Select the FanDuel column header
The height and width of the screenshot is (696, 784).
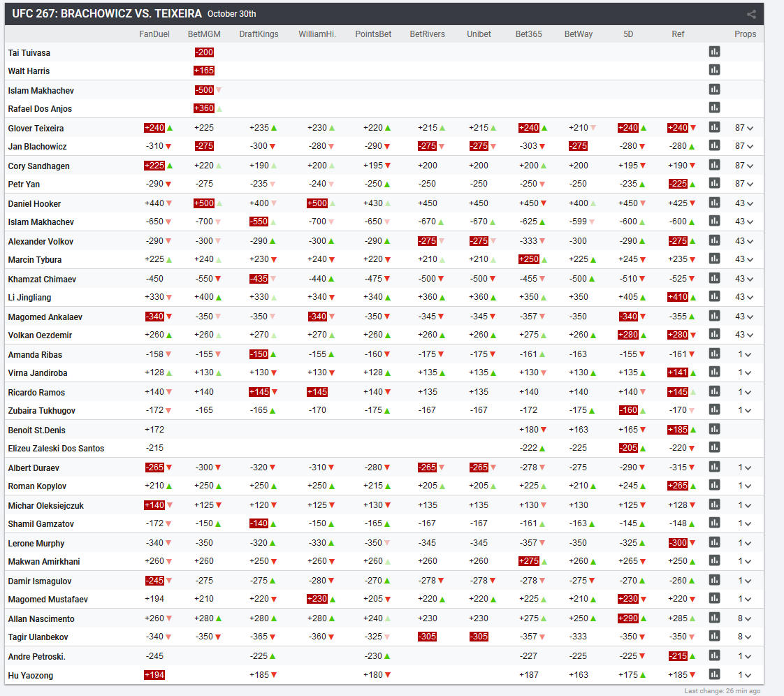[154, 34]
